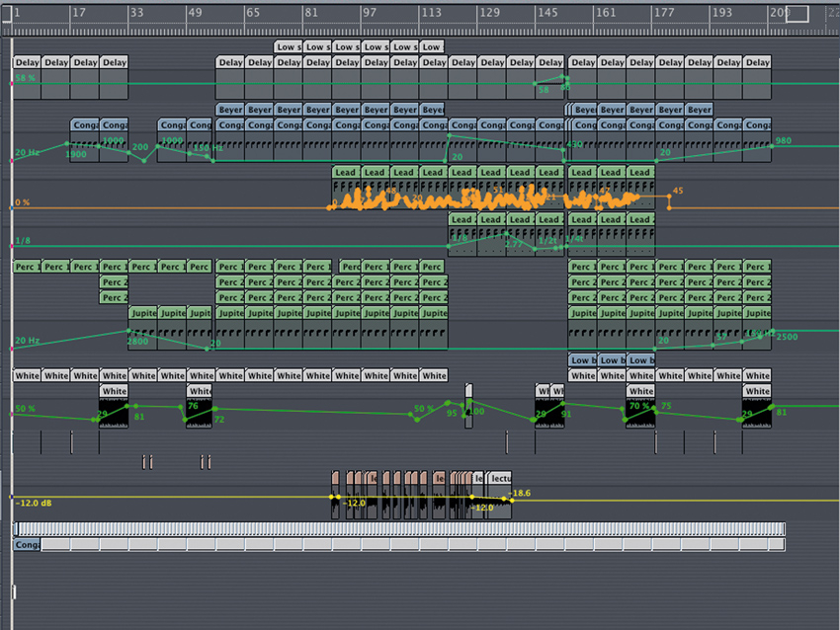This screenshot has height=630, width=840.
Task: Click the 980 automation value after Conga regions
Action: [784, 141]
